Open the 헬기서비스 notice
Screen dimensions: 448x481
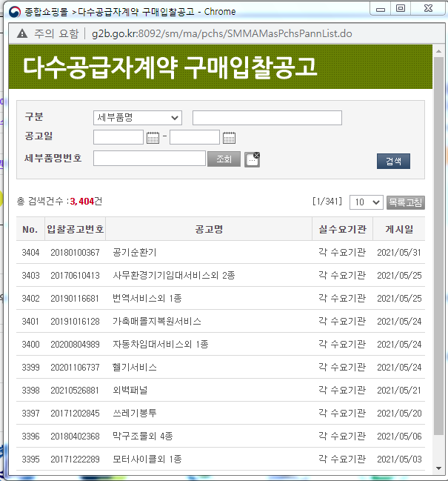pyautogui.click(x=135, y=367)
